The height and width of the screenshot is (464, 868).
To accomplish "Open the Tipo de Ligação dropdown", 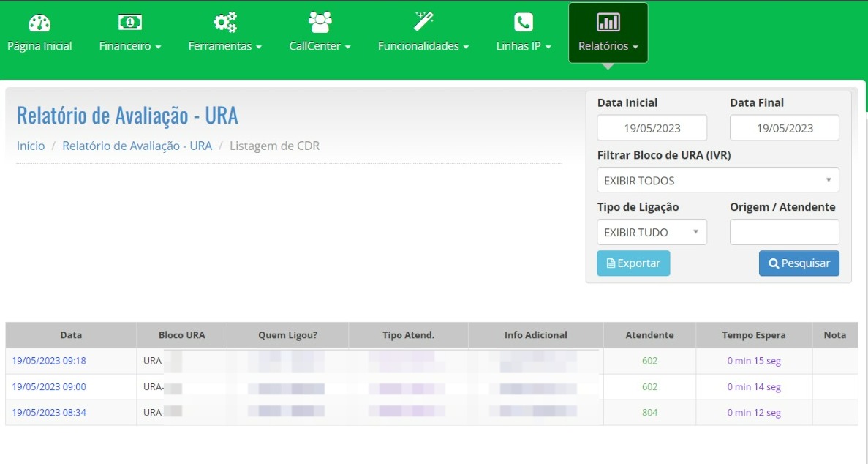I will click(652, 232).
